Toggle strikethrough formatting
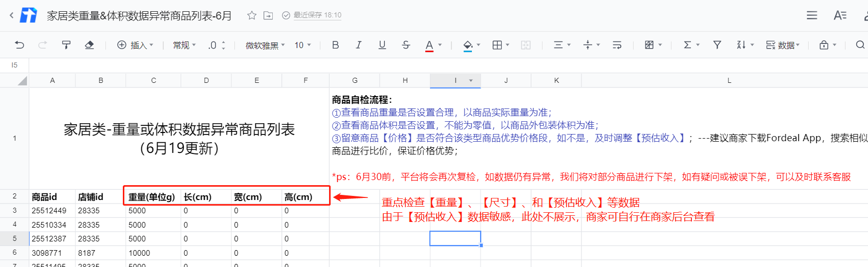This screenshot has width=868, height=267. click(x=406, y=45)
